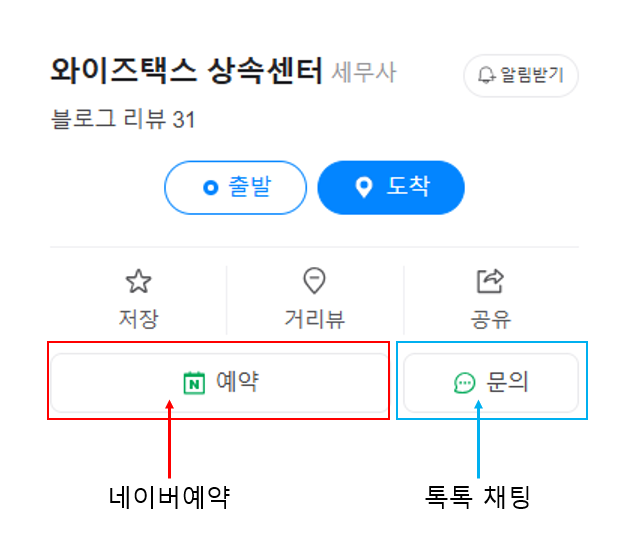Open street view via the 거리뷰 pin icon
This screenshot has height=554, width=632.
pyautogui.click(x=315, y=282)
